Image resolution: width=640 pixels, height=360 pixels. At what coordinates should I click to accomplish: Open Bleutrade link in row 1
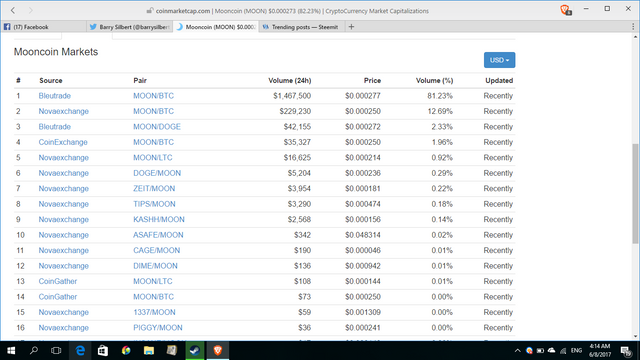point(55,96)
